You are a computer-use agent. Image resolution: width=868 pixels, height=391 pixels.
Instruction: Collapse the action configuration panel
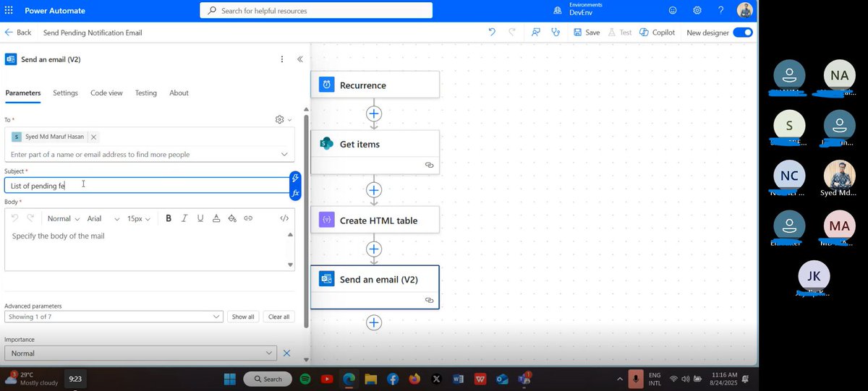point(300,59)
